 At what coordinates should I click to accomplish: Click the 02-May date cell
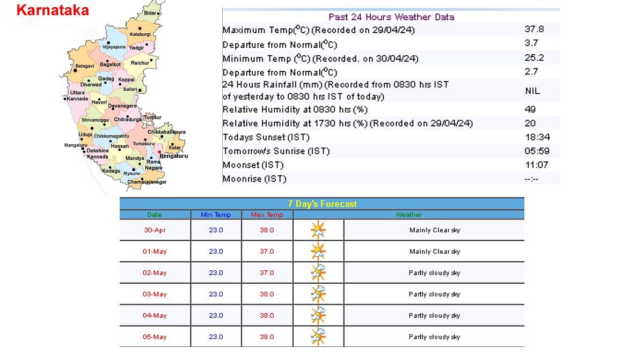[155, 273]
